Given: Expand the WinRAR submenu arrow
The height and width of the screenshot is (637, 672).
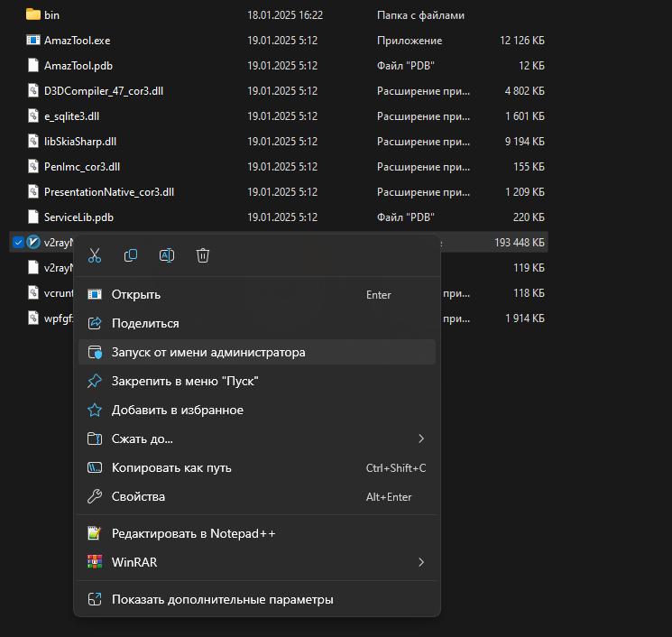Looking at the screenshot, I should [x=421, y=562].
